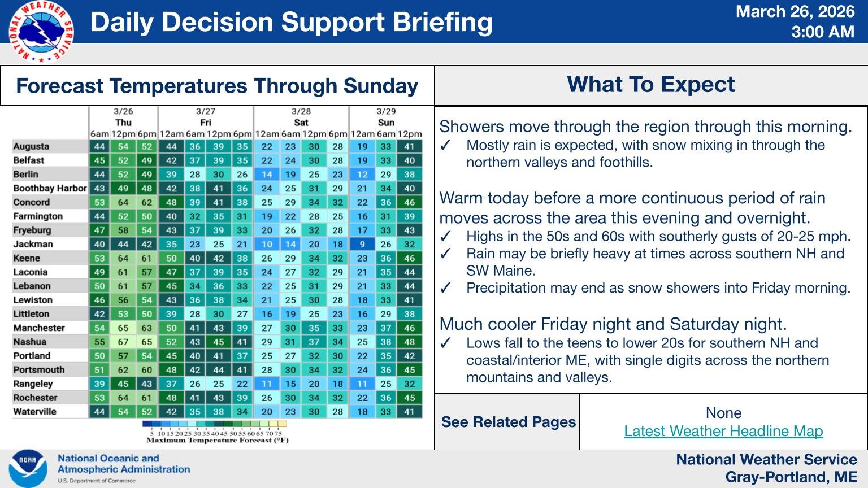
Task: Click the National Weather Service logo
Action: point(41,32)
